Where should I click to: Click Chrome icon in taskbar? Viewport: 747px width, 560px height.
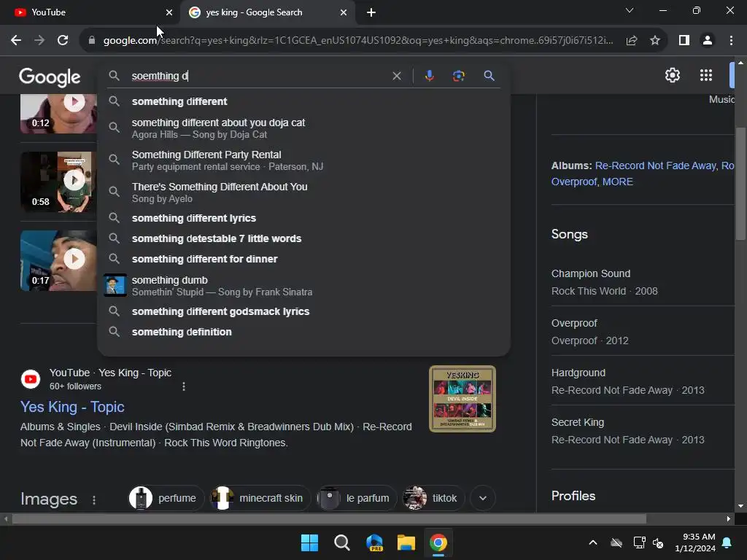coord(438,542)
